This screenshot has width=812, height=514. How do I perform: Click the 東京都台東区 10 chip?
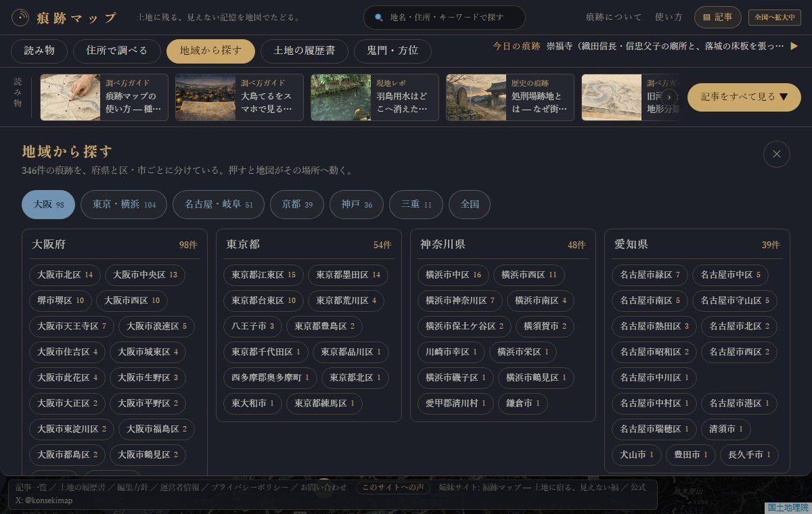click(263, 301)
